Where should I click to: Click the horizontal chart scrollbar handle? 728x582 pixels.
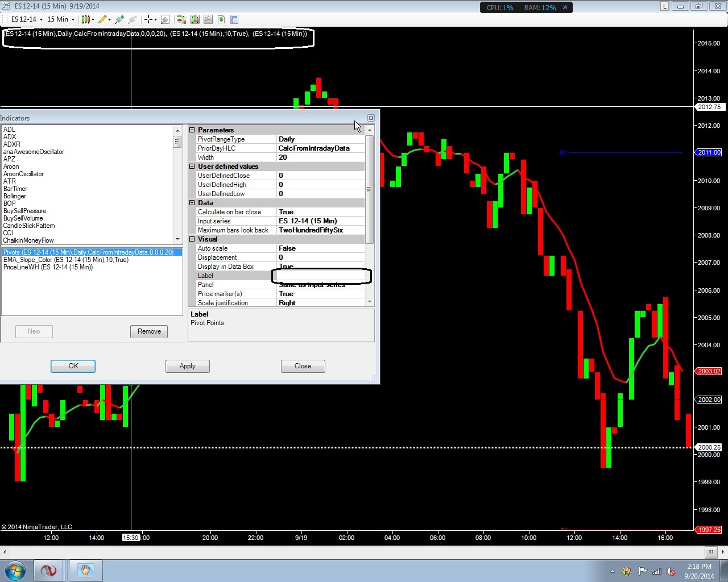pos(710,552)
